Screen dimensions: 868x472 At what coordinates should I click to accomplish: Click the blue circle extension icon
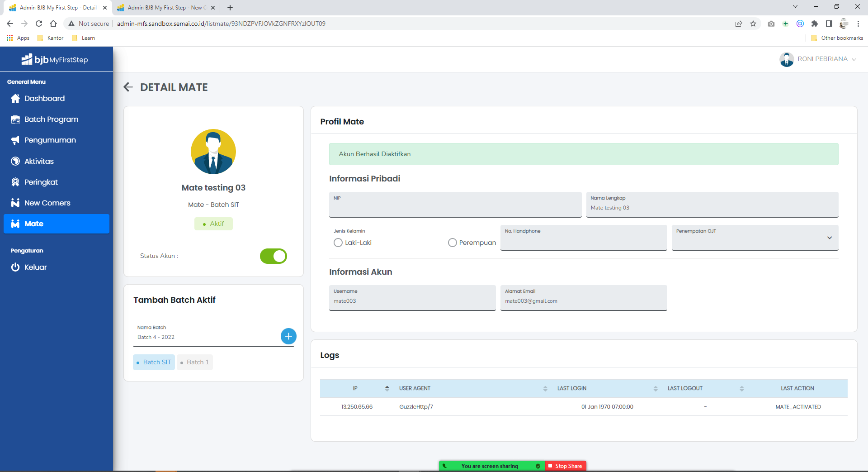(x=800, y=24)
